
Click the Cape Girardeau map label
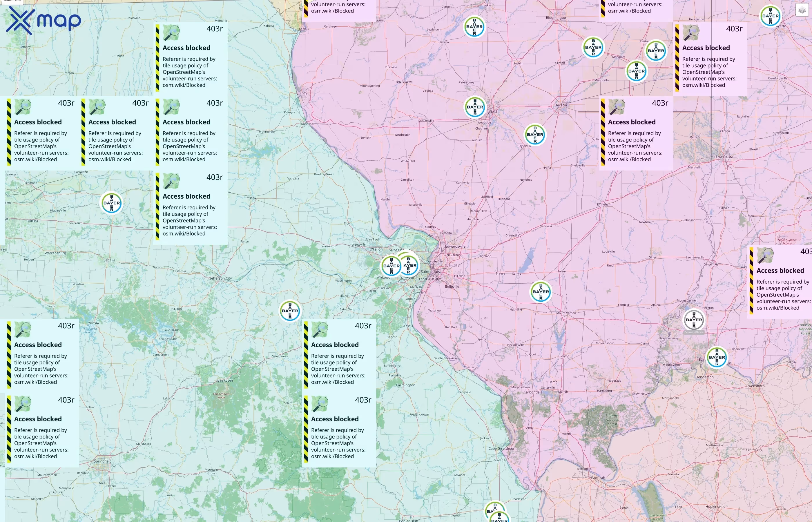pyautogui.click(x=501, y=448)
